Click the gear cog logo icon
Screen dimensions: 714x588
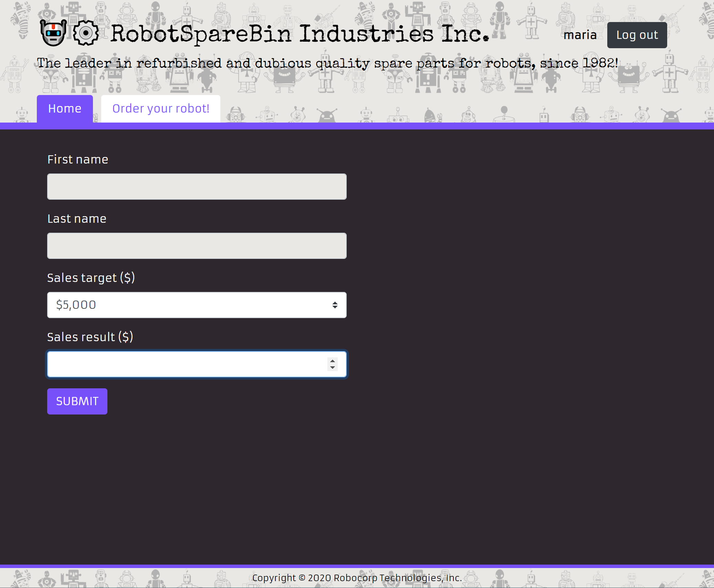point(86,33)
